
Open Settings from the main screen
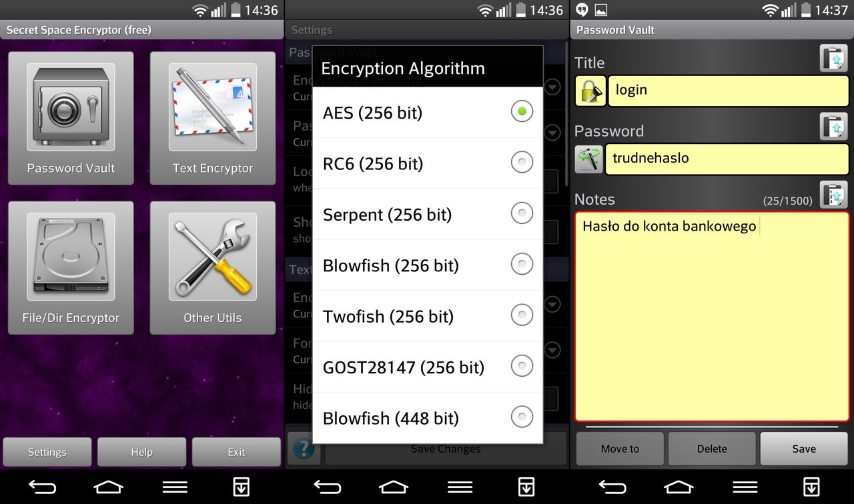[x=47, y=452]
